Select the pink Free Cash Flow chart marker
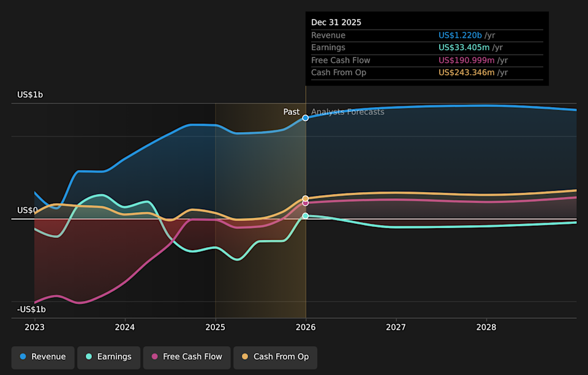 click(305, 202)
